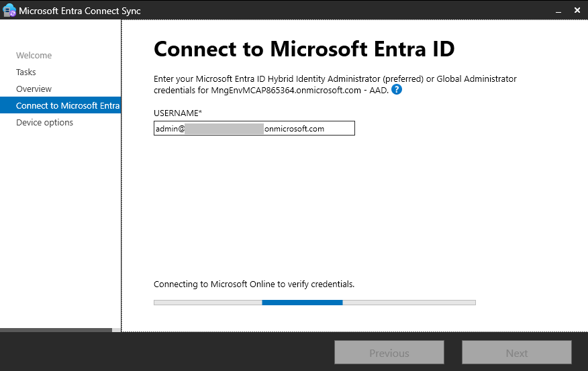The image size is (588, 371).
Task: Go to the Overview step
Action: 34,89
